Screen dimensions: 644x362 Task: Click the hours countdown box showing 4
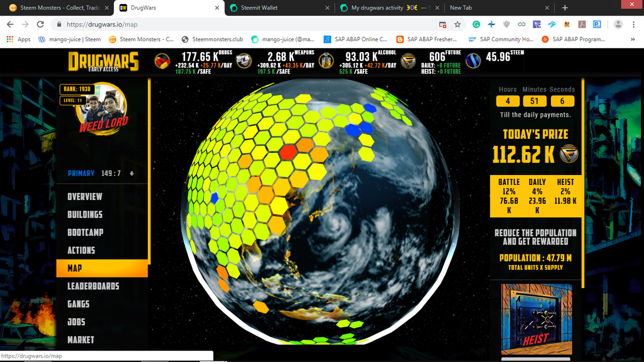pos(508,101)
